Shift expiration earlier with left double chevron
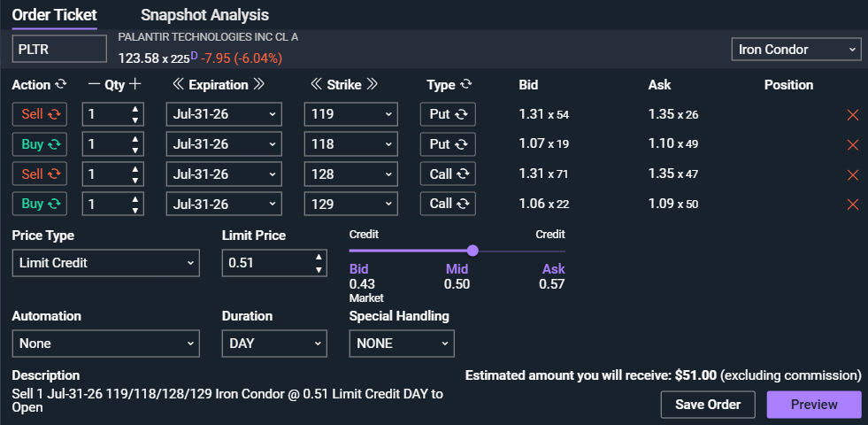Screen dimensions: 868x425 coord(178,85)
